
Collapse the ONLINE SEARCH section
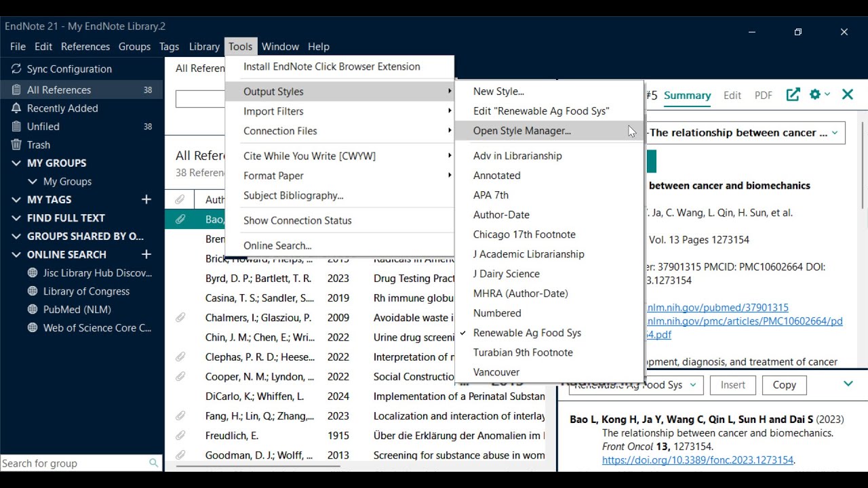16,255
